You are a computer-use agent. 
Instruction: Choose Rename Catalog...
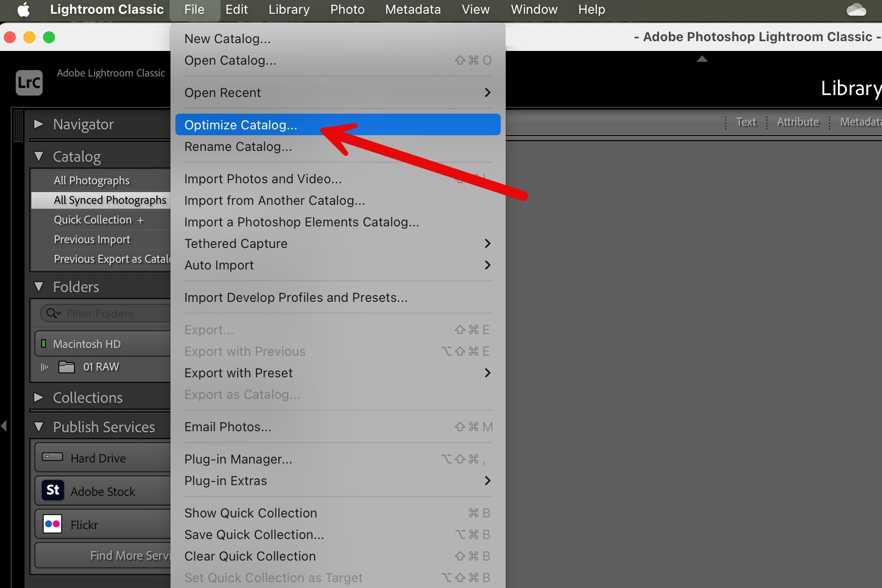coord(338,147)
